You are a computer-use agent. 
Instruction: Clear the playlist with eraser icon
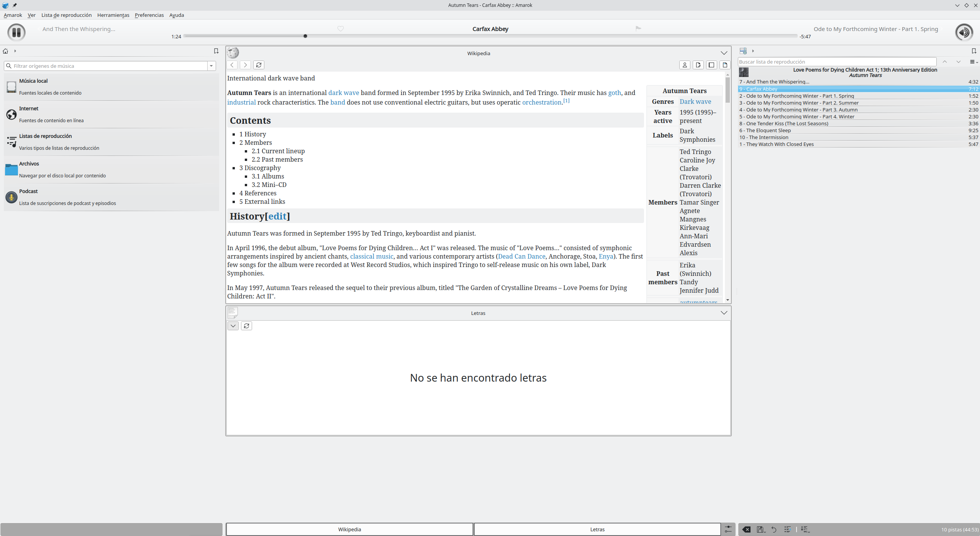pos(746,529)
